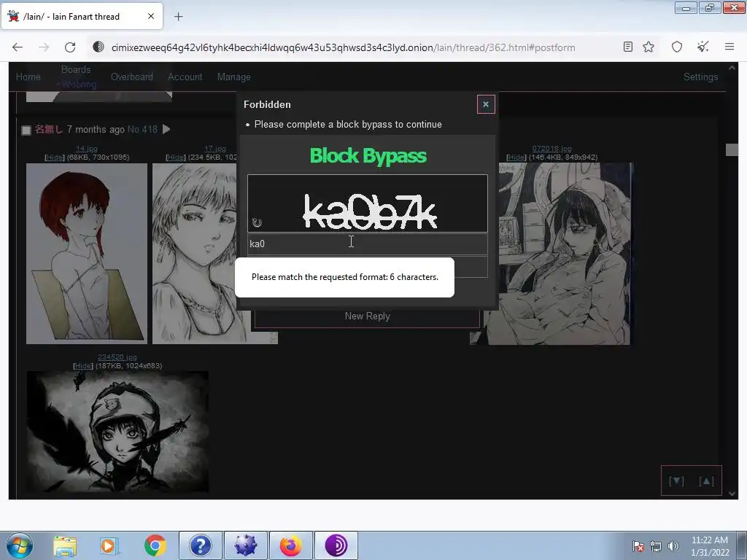Screen dimensions: 747x560
Task: Launch Chrome from the taskbar
Action: [155, 545]
